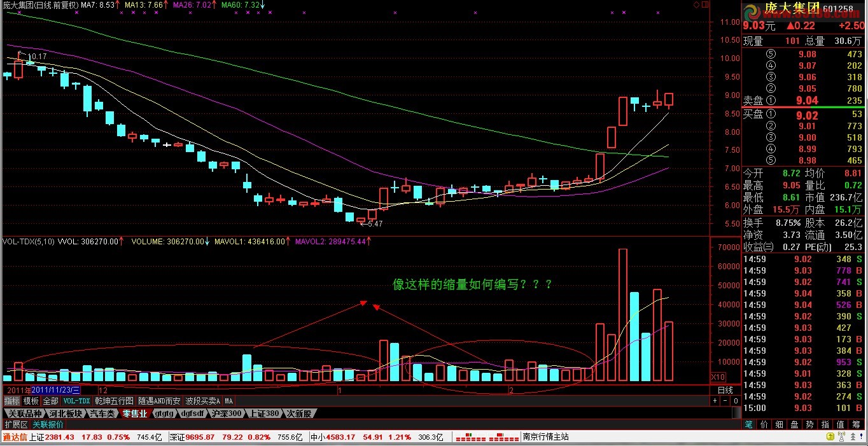Select the 细 tab in quote panel
Viewport: 868px width, 446px height.
tap(780, 424)
